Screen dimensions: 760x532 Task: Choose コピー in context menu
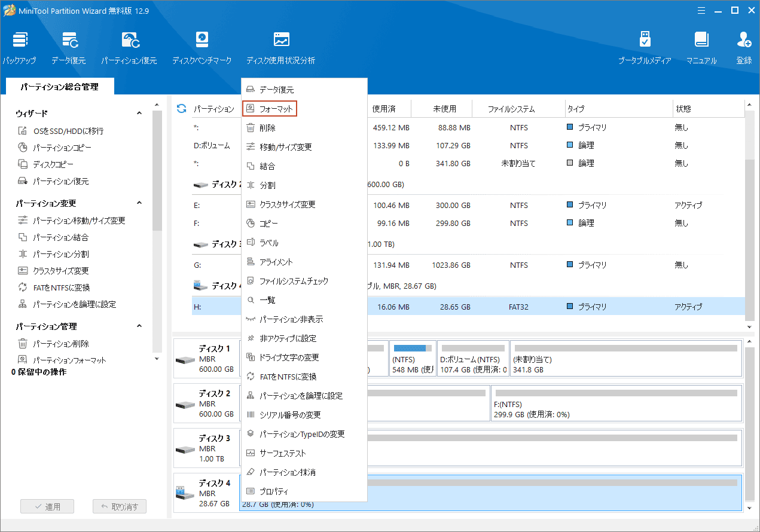[304, 224]
